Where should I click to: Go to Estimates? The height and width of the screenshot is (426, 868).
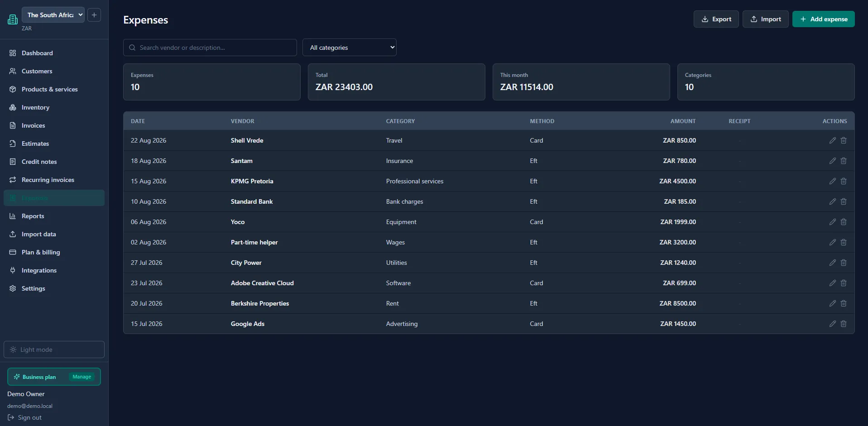[54, 144]
